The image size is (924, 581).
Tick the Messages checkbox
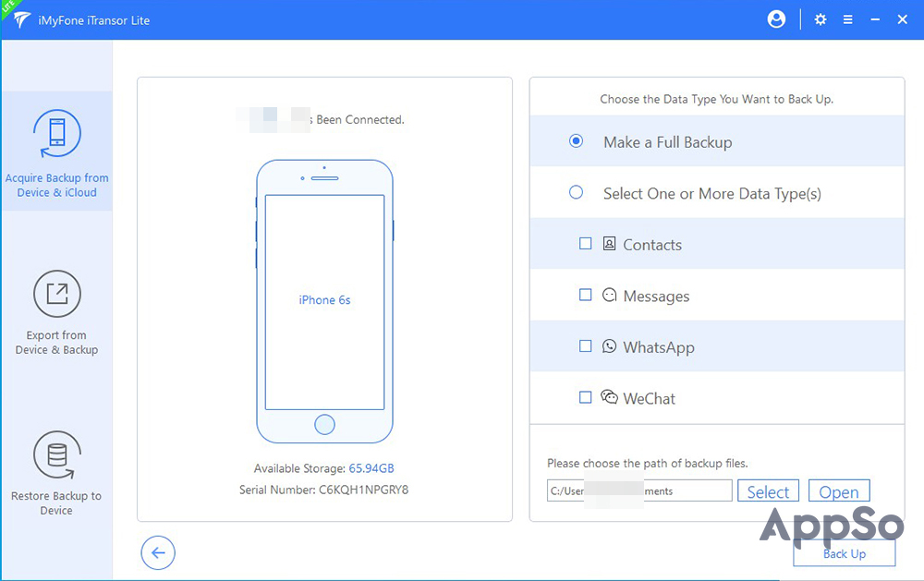[x=585, y=296]
